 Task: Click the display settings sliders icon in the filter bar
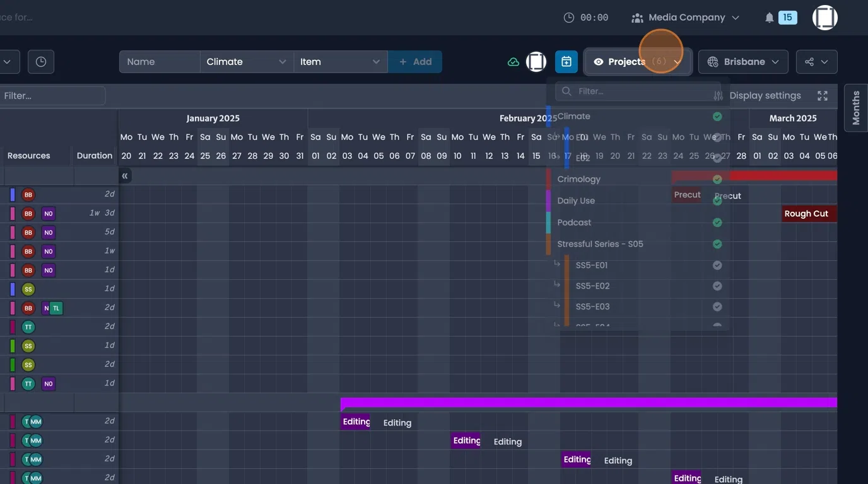coord(717,96)
